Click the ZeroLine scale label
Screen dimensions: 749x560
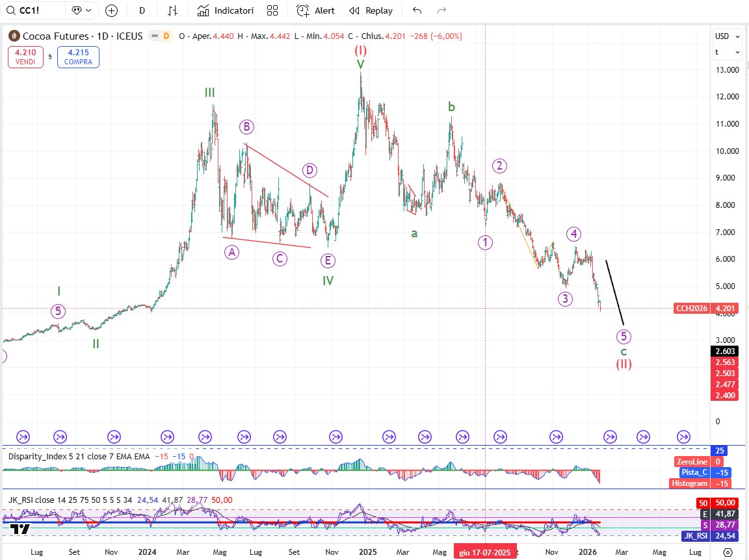691,462
